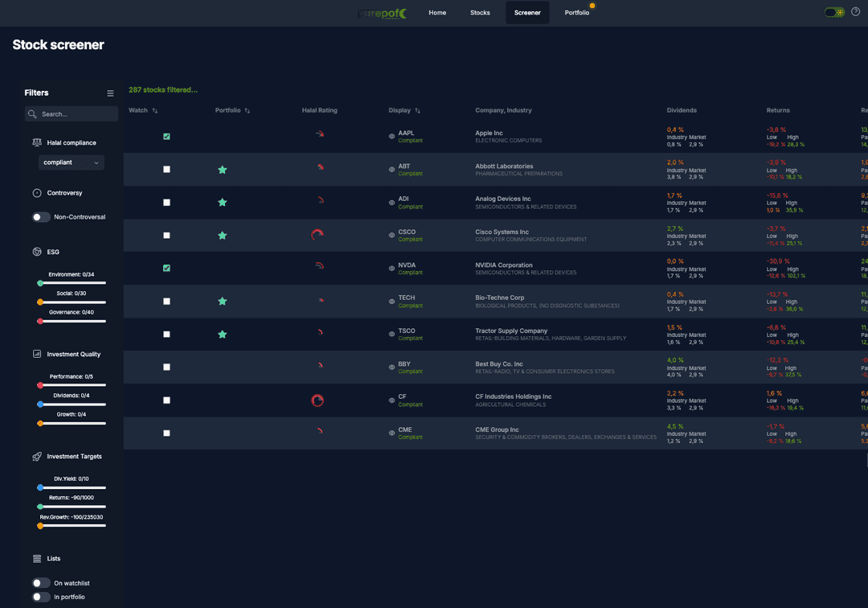Viewport: 868px width, 608px height.
Task: Click the Lists section icon
Action: [x=37, y=559]
